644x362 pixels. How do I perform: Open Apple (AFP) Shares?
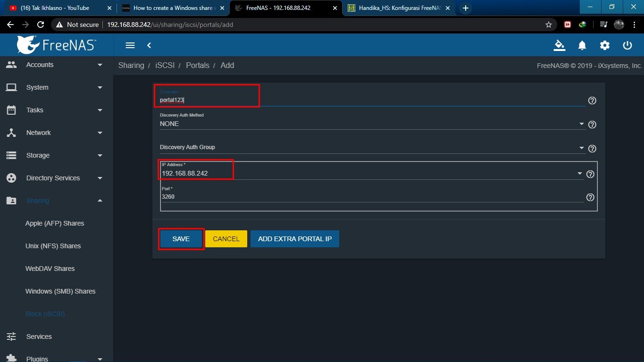(55, 223)
